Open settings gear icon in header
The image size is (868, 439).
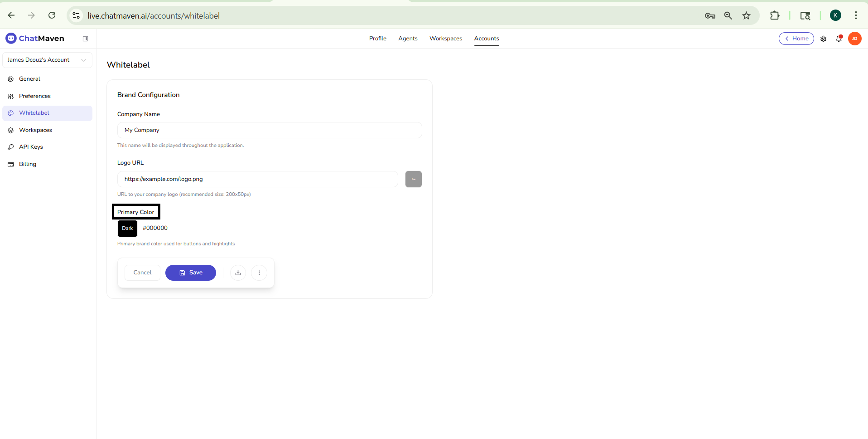tap(823, 39)
